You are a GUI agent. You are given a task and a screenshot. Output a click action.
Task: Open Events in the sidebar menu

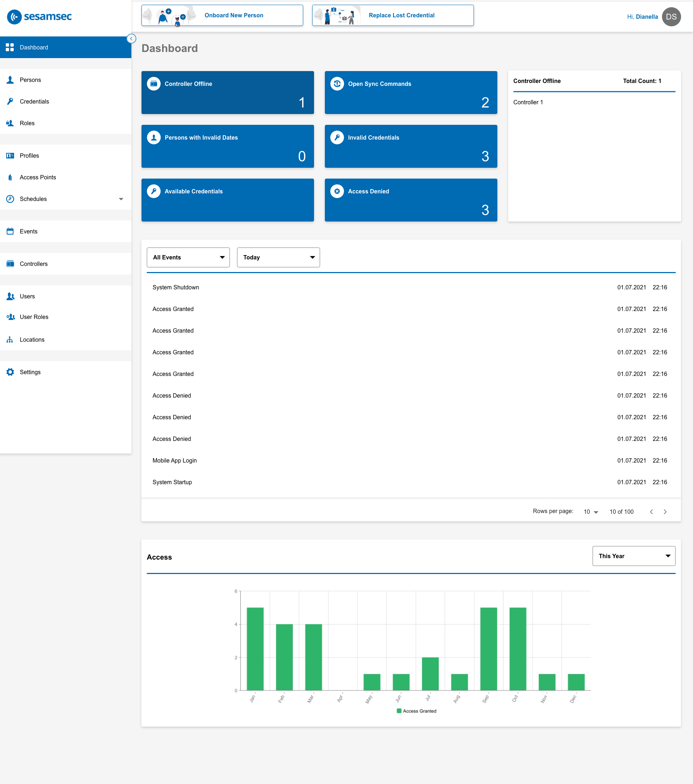pos(29,231)
